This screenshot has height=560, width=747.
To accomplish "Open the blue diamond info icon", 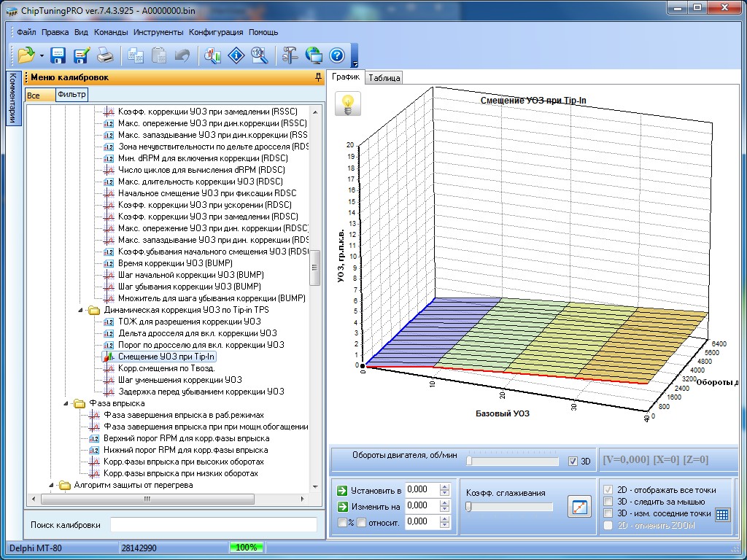I will [x=236, y=55].
